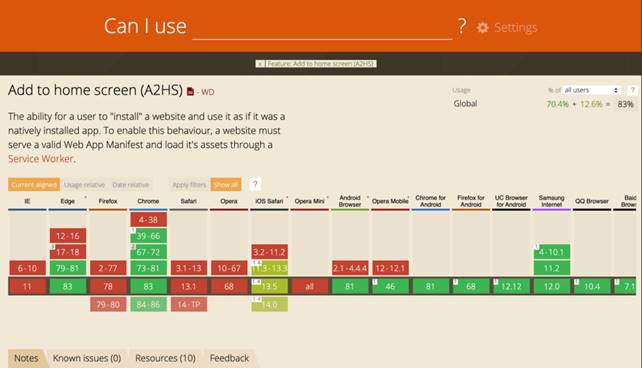Click the Can I use site title
This screenshot has height=368, width=642.
click(x=145, y=26)
